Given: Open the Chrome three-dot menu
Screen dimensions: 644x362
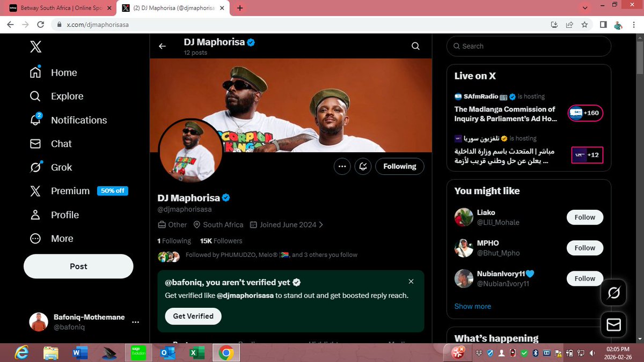Looking at the screenshot, I should pos(633,25).
